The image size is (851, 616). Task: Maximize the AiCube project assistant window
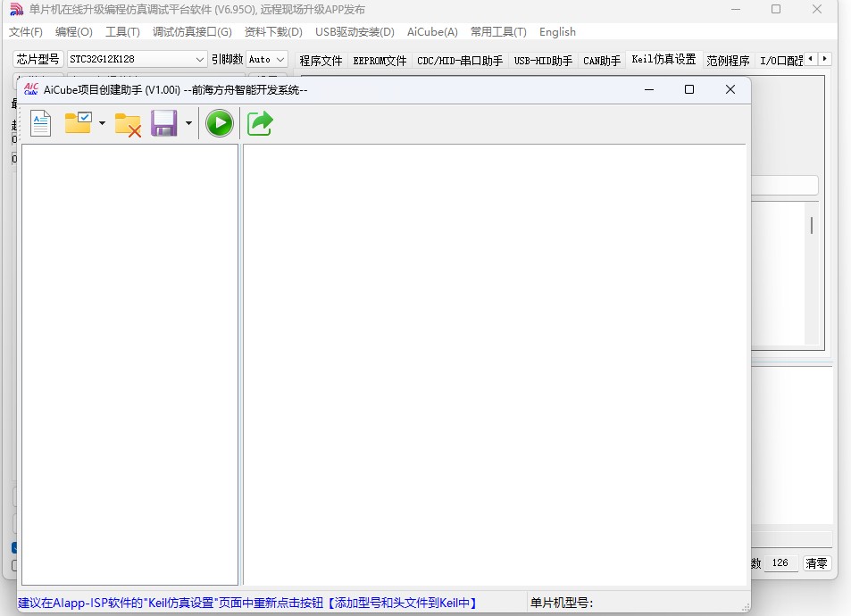689,89
